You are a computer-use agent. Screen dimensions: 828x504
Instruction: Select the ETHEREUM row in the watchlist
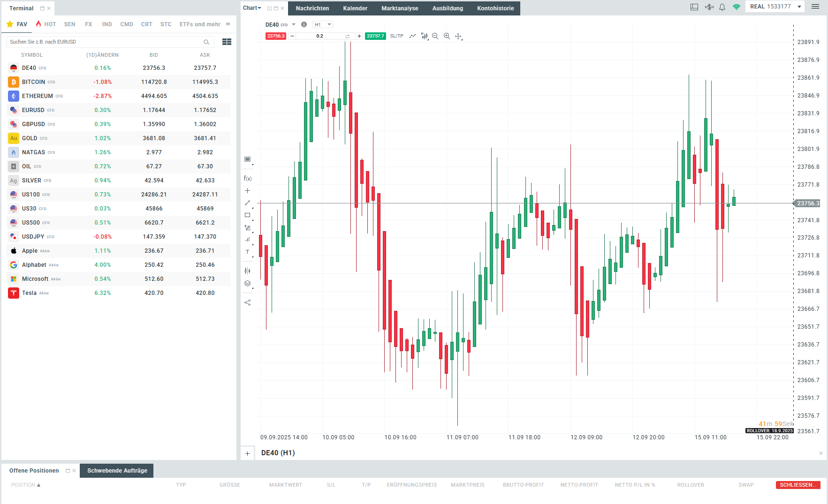coord(119,96)
